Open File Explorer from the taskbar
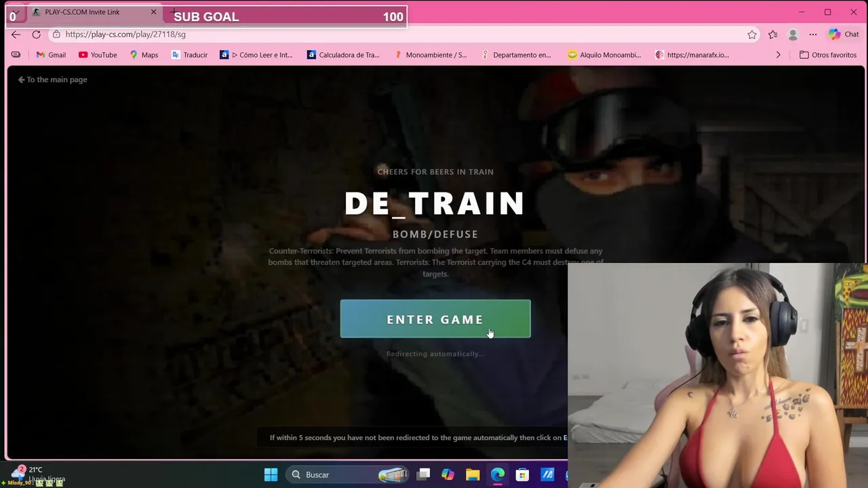The width and height of the screenshot is (868, 488). 473,474
